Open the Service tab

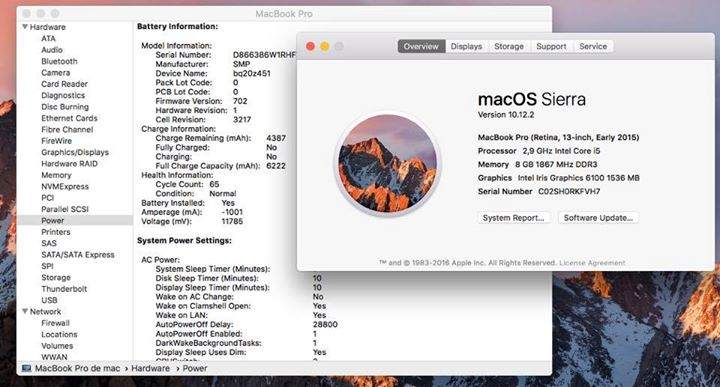[593, 46]
